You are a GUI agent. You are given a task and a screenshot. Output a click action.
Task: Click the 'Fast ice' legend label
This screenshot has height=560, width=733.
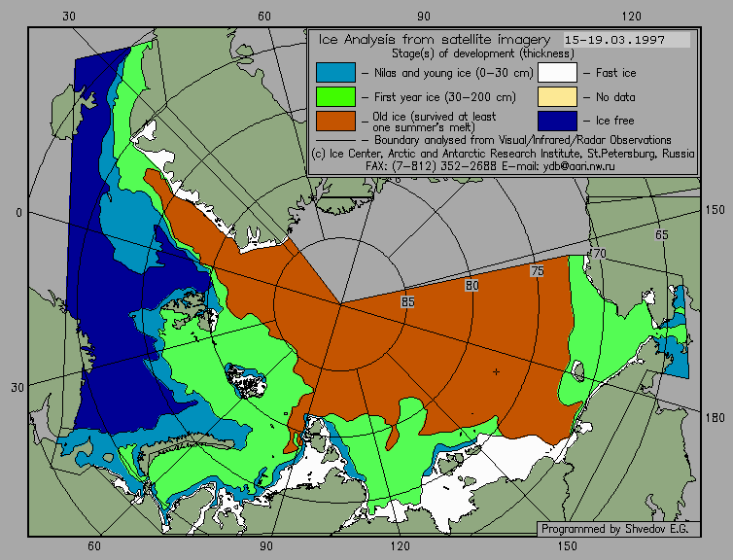(x=615, y=73)
